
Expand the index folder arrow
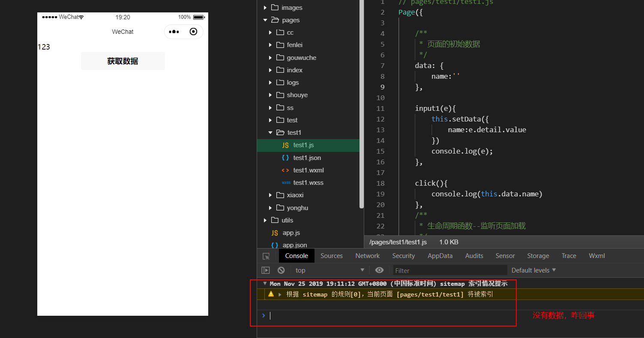coord(270,70)
